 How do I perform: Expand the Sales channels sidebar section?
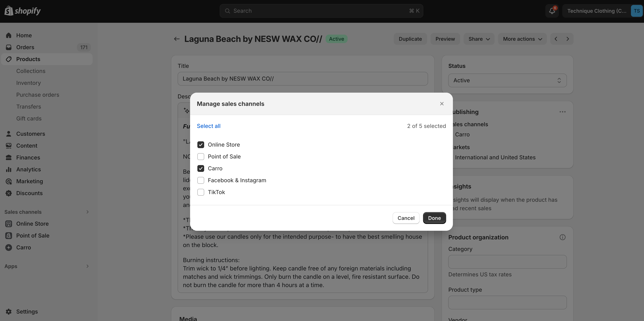click(x=87, y=212)
